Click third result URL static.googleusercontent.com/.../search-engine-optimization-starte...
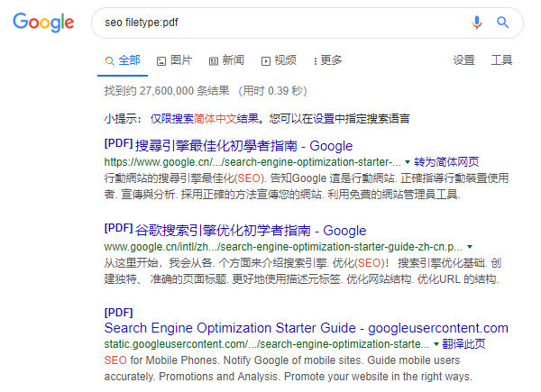The width and height of the screenshot is (541, 392). click(x=267, y=344)
